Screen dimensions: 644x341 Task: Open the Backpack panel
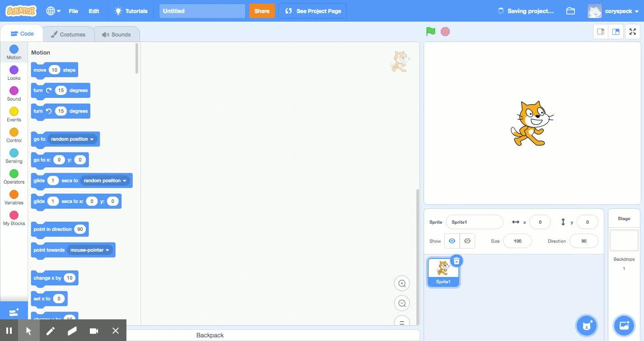point(210,335)
